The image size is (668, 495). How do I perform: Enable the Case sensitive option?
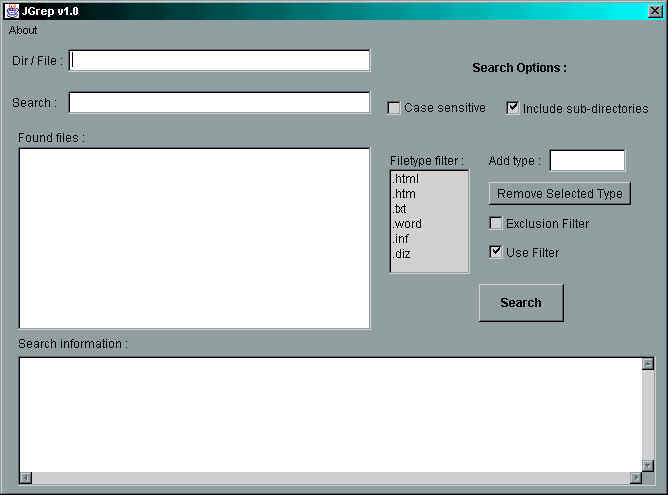(x=394, y=108)
